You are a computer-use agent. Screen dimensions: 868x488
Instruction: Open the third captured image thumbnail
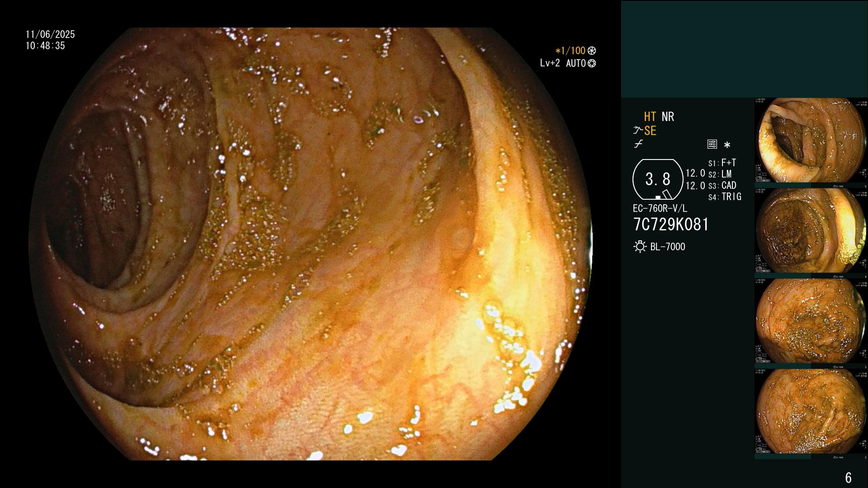811,321
